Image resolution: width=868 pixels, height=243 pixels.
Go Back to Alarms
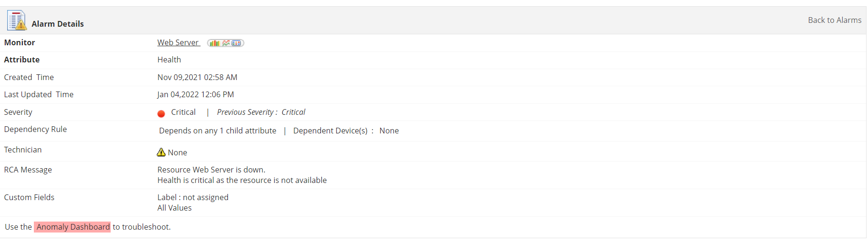pos(834,20)
